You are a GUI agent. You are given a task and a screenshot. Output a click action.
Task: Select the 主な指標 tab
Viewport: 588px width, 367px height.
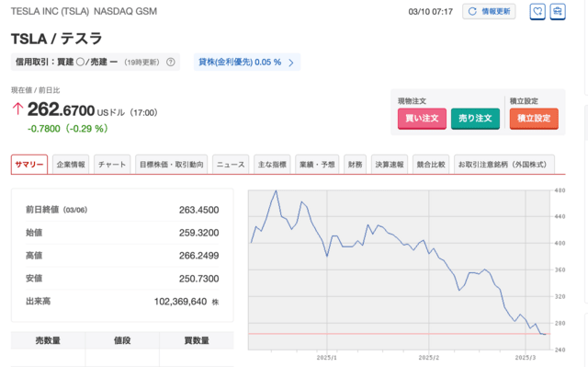[272, 165]
